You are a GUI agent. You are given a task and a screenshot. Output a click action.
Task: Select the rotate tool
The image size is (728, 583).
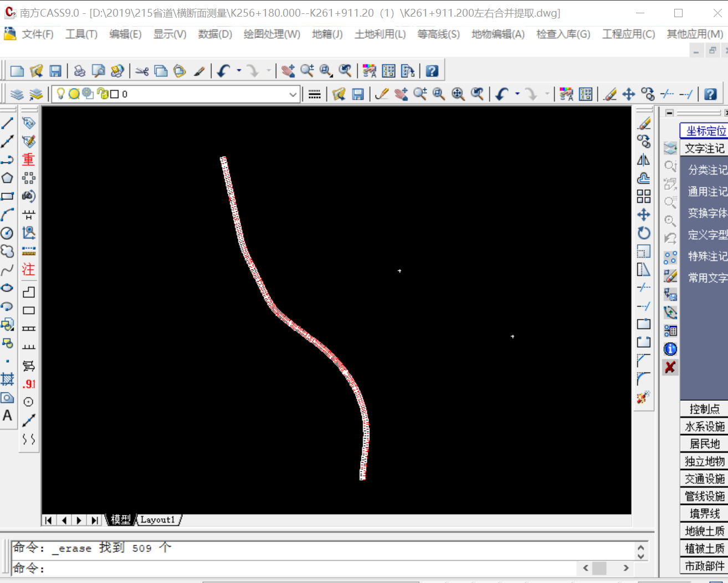click(643, 233)
